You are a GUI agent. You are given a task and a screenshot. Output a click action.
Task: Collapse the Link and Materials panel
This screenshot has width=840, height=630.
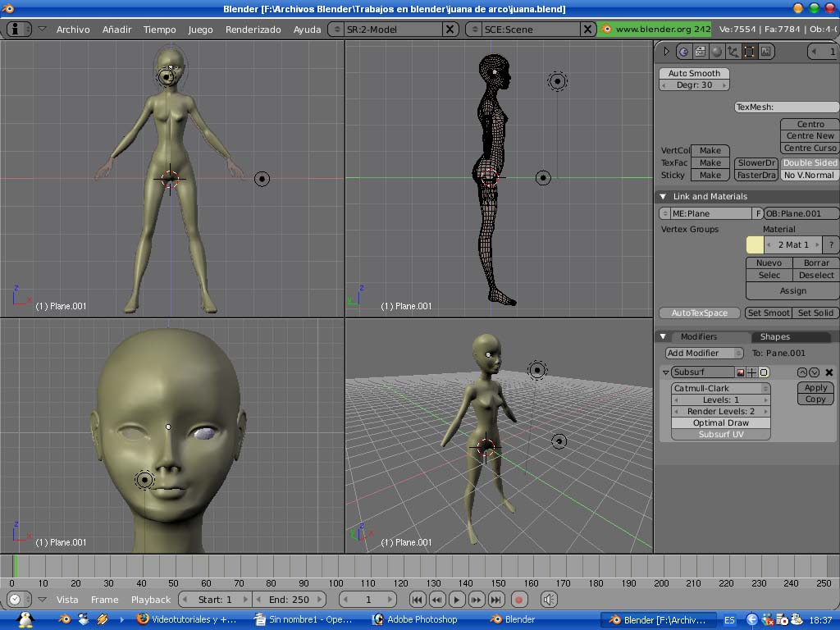pos(664,197)
